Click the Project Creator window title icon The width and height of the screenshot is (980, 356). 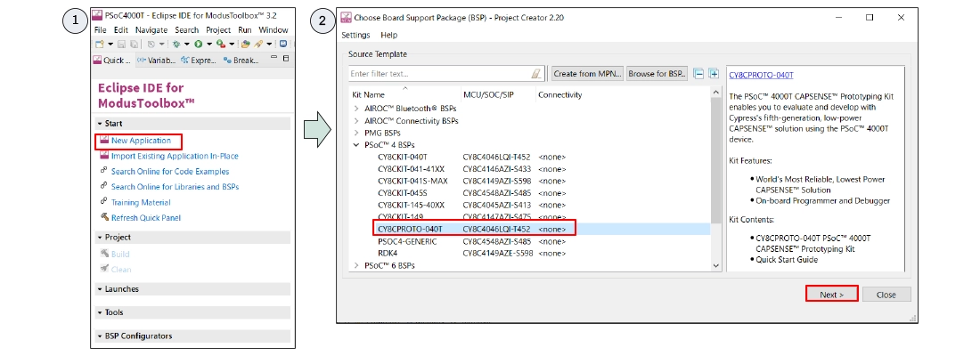(346, 18)
